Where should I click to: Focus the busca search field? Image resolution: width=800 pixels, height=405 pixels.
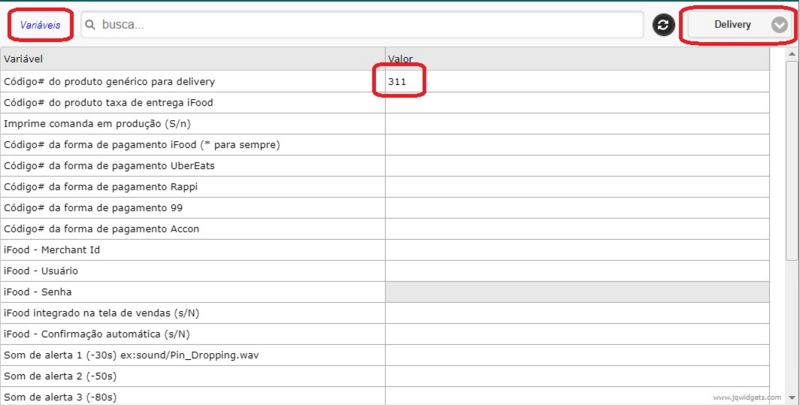[x=362, y=24]
